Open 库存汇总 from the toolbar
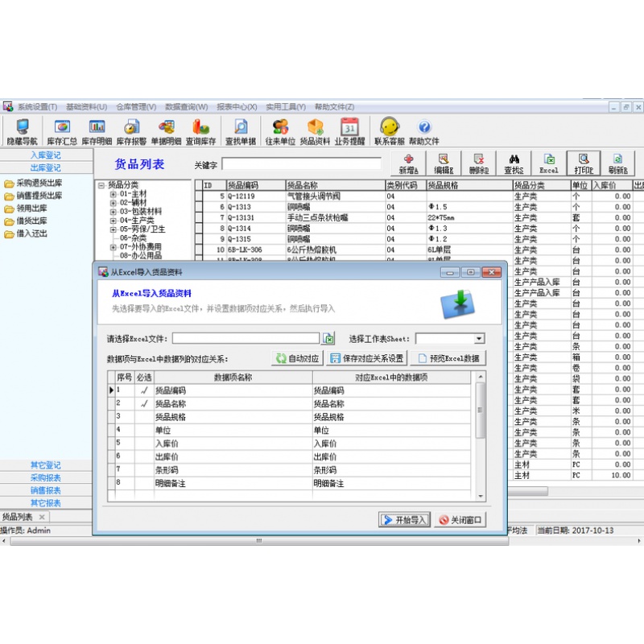This screenshot has height=644, width=644. point(62,131)
